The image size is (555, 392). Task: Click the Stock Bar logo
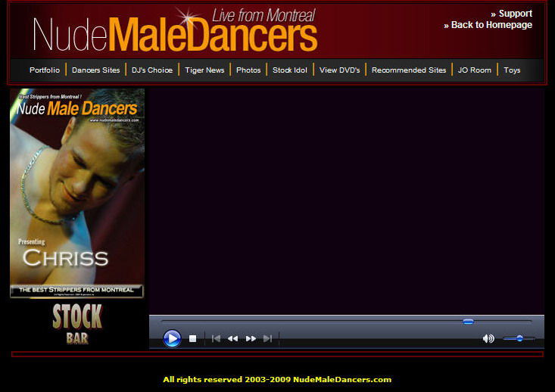pyautogui.click(x=77, y=324)
